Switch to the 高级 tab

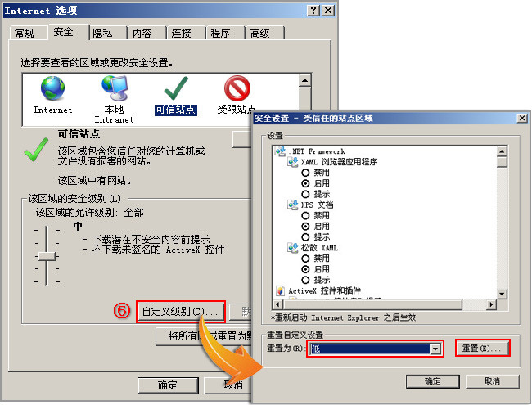tap(260, 34)
